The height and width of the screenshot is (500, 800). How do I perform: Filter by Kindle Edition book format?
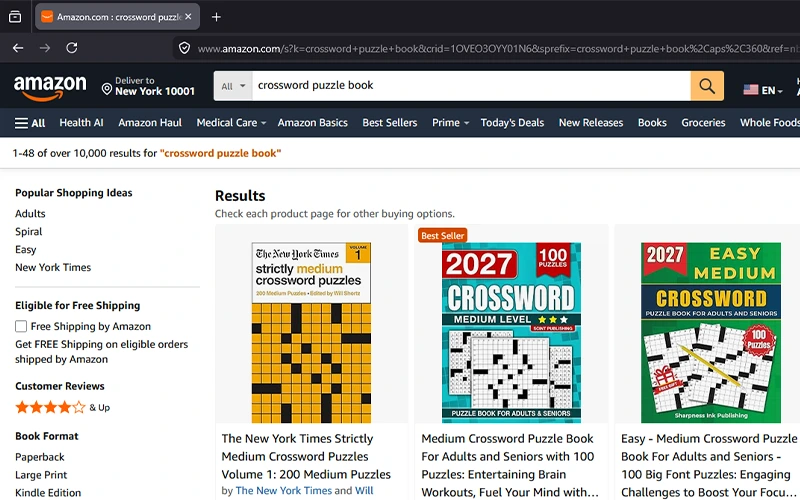point(48,493)
